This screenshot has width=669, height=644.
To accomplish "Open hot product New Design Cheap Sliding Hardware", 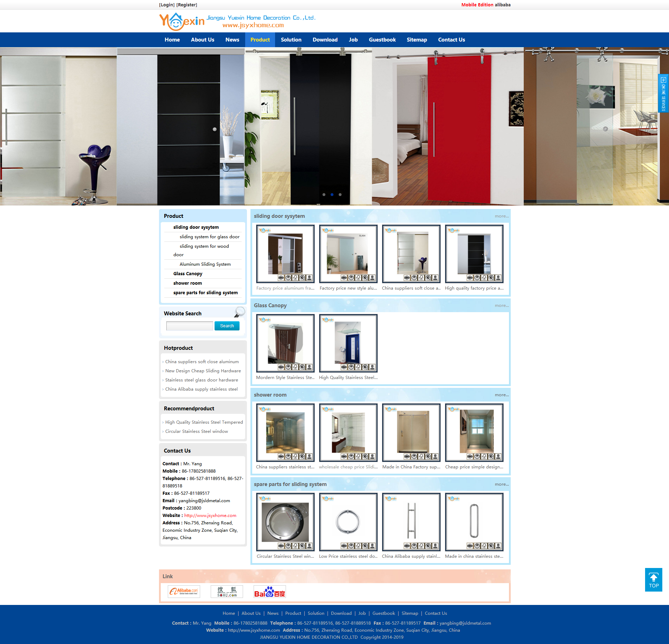I will [x=203, y=371].
